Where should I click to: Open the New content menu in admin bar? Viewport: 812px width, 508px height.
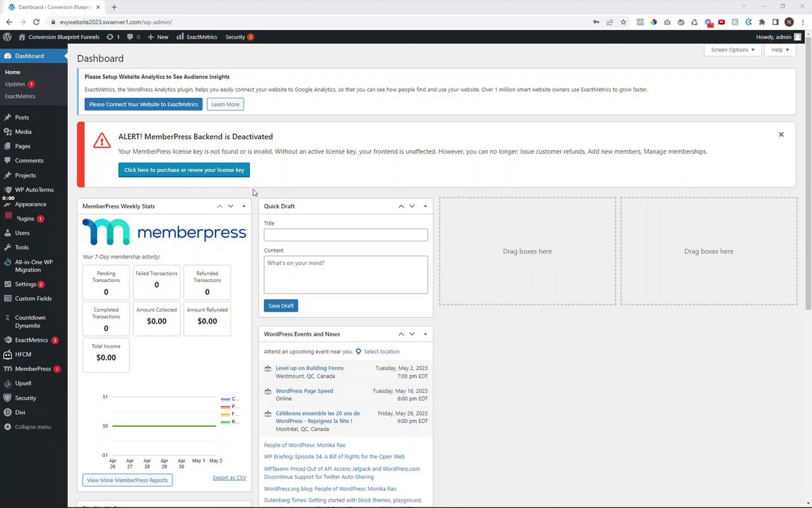coord(158,37)
